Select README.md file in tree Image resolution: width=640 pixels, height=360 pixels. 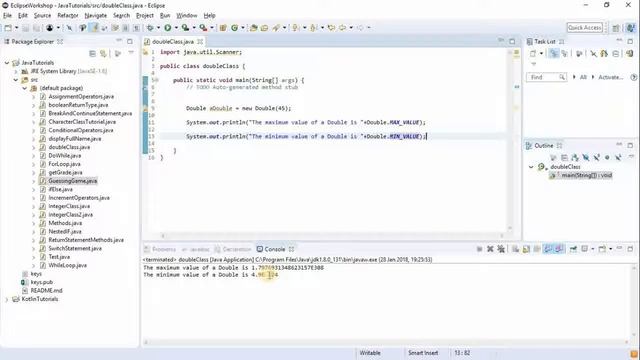(46, 291)
